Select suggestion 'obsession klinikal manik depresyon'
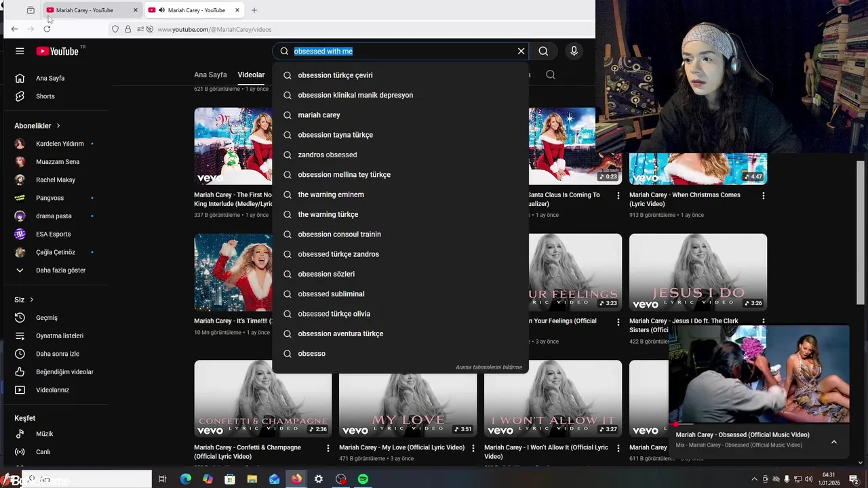The width and height of the screenshot is (868, 488). pyautogui.click(x=400, y=95)
